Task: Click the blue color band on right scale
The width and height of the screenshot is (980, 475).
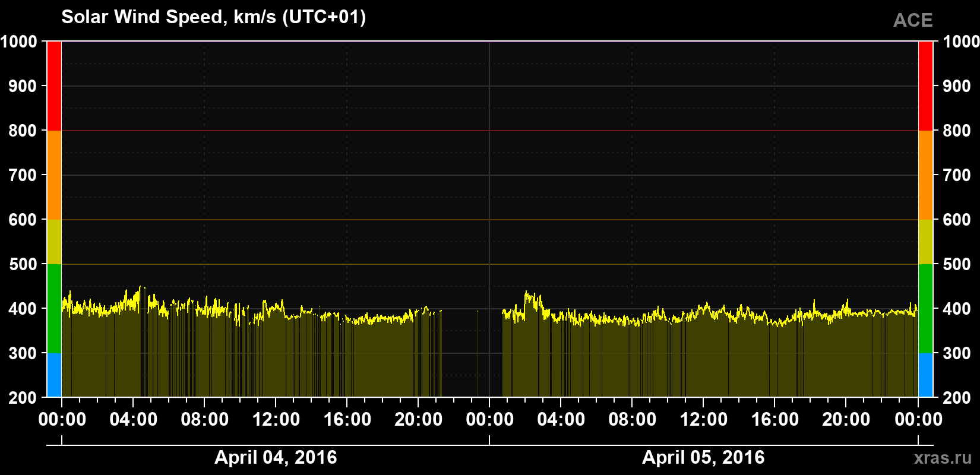Action: click(925, 375)
